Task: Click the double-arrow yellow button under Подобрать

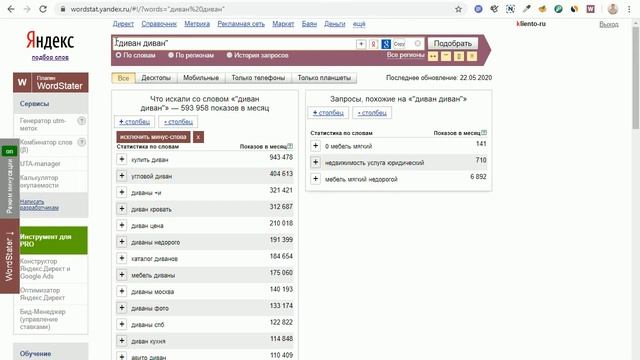Action: [433, 56]
